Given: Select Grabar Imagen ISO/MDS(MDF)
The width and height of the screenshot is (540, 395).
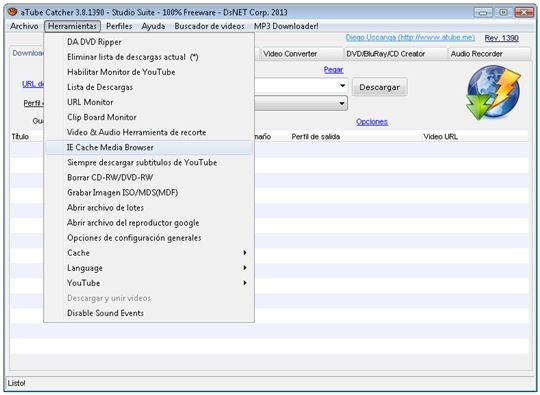Looking at the screenshot, I should click(x=149, y=193).
